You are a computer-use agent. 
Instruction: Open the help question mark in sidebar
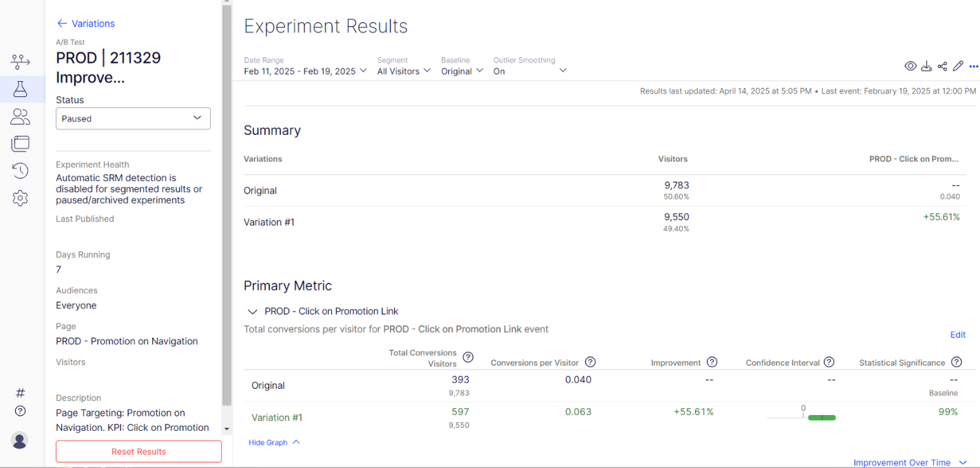coord(20,411)
